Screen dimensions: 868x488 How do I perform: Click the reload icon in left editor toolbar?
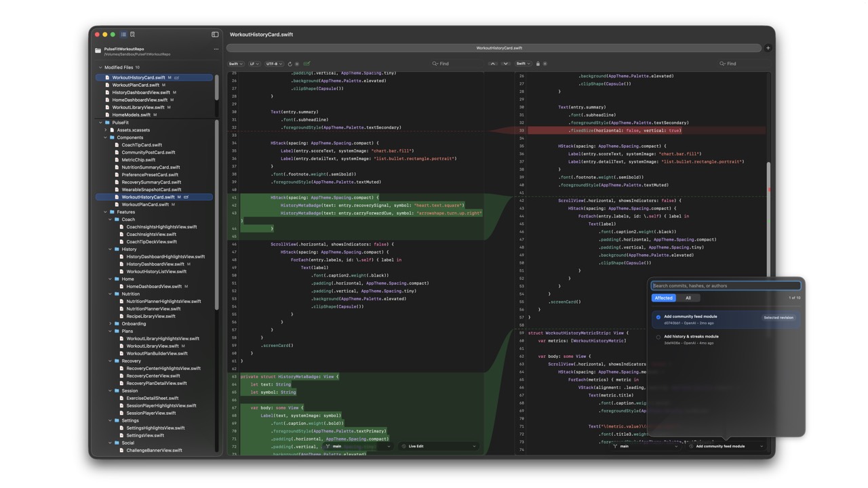[x=290, y=64]
